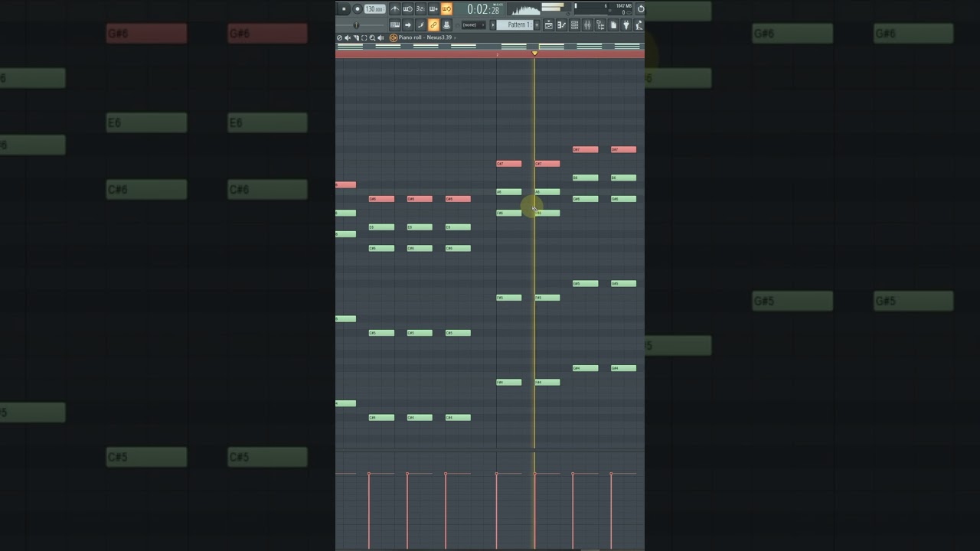980x551 pixels.
Task: Click the 130 tempo field
Action: coord(375,9)
